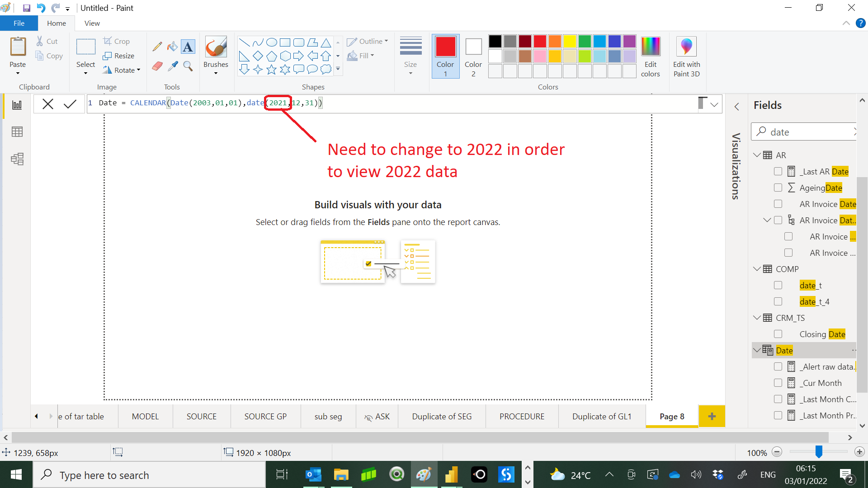868x488 pixels.
Task: Open the Rotate dropdown
Action: (x=121, y=70)
